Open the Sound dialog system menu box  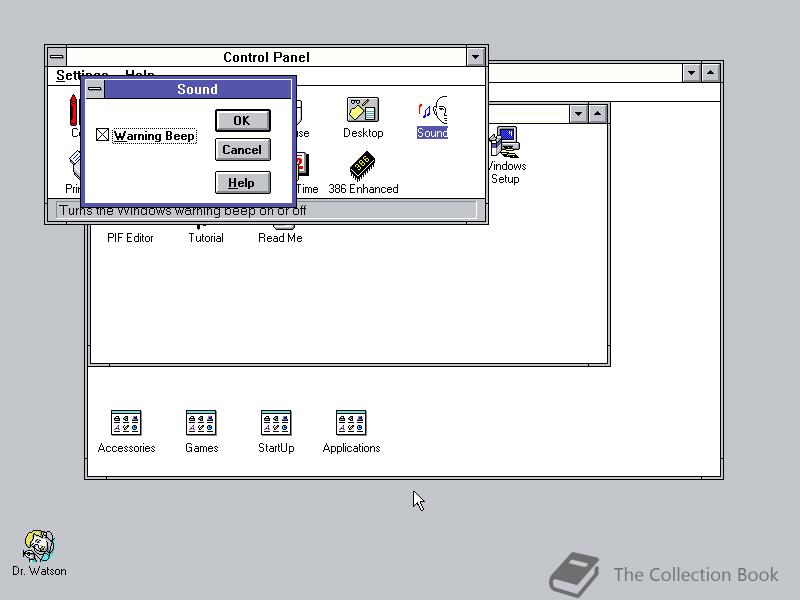[94, 89]
